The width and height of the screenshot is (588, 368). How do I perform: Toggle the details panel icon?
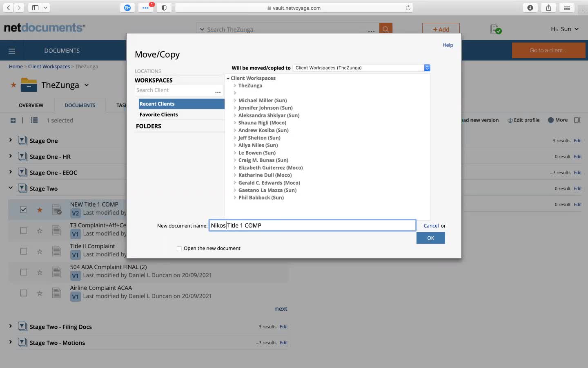[577, 120]
